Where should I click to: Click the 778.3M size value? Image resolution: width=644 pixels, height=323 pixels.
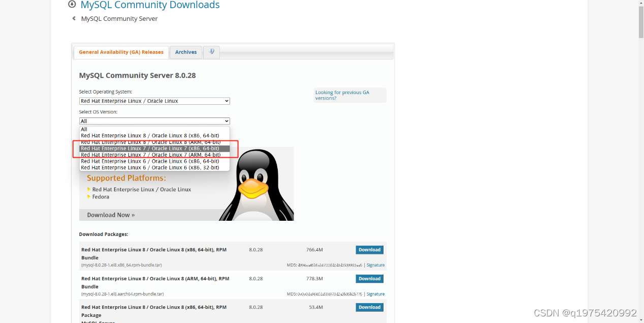point(314,279)
